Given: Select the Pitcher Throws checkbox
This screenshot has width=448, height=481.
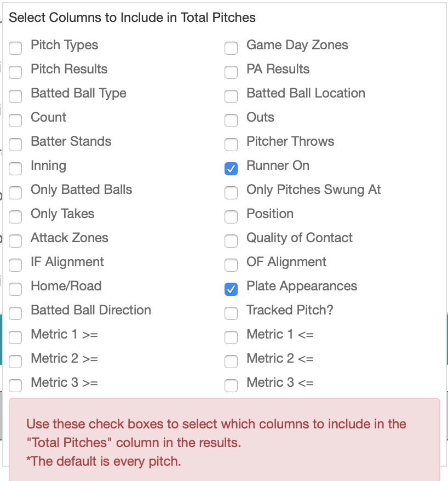Looking at the screenshot, I should point(231,144).
